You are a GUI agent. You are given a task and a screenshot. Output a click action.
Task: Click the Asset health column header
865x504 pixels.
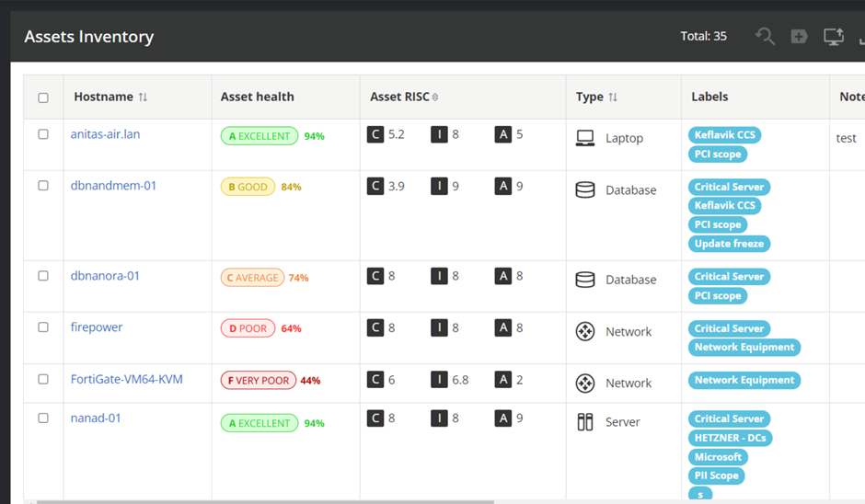click(257, 97)
